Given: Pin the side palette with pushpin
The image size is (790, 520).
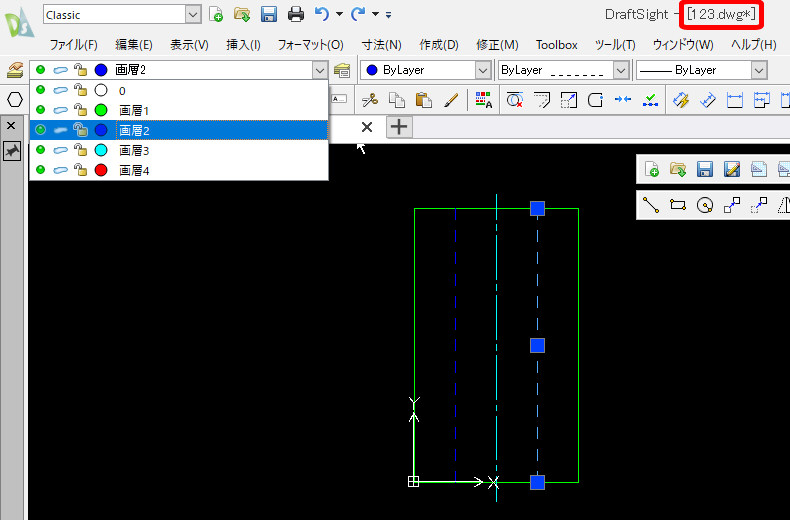Looking at the screenshot, I should 12,151.
